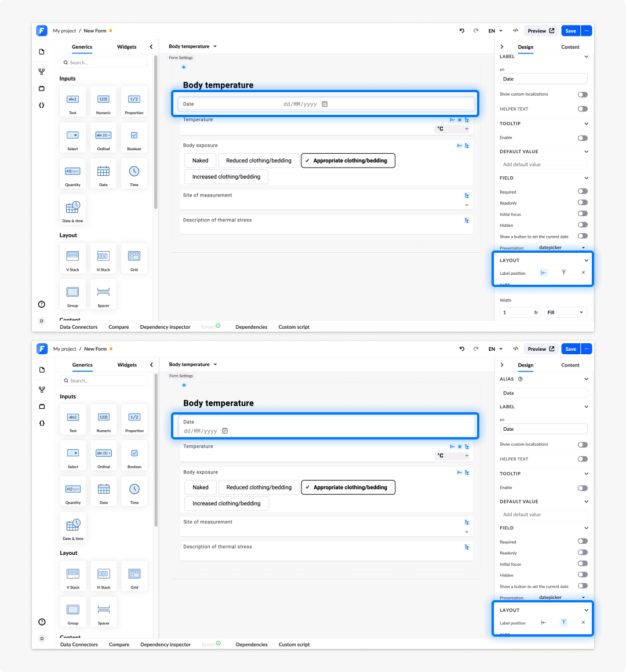Open the Content tab in the upper properties panel

pyautogui.click(x=570, y=47)
